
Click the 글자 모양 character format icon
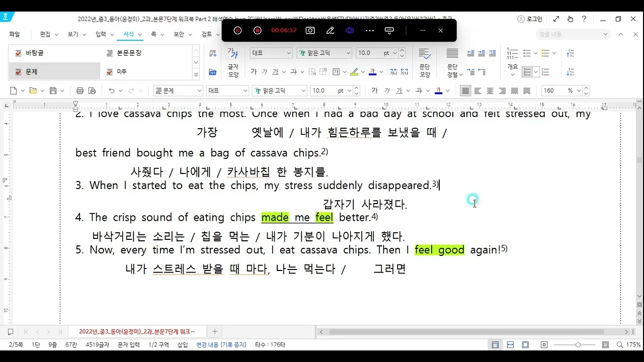pos(233,62)
